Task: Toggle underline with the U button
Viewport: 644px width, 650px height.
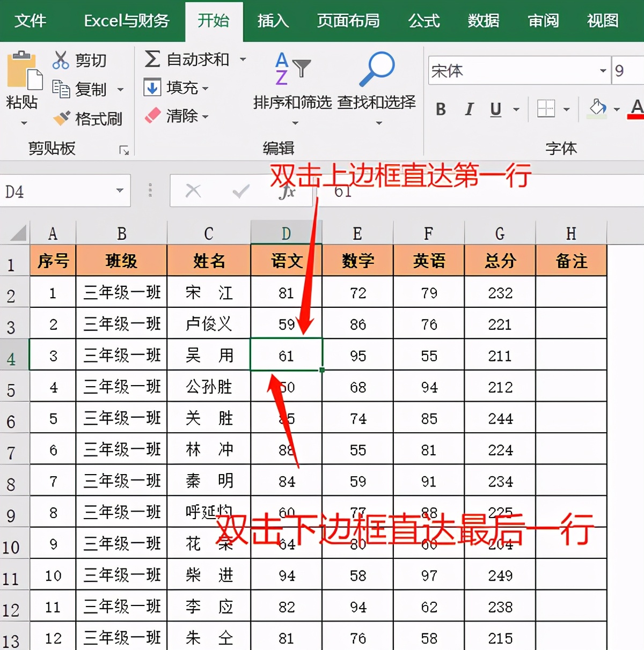Action: tap(494, 109)
